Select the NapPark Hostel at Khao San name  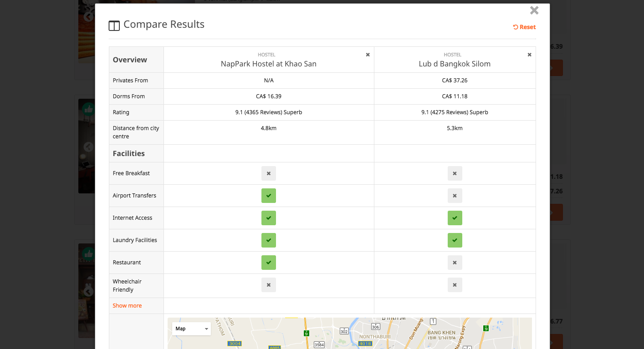(x=269, y=64)
